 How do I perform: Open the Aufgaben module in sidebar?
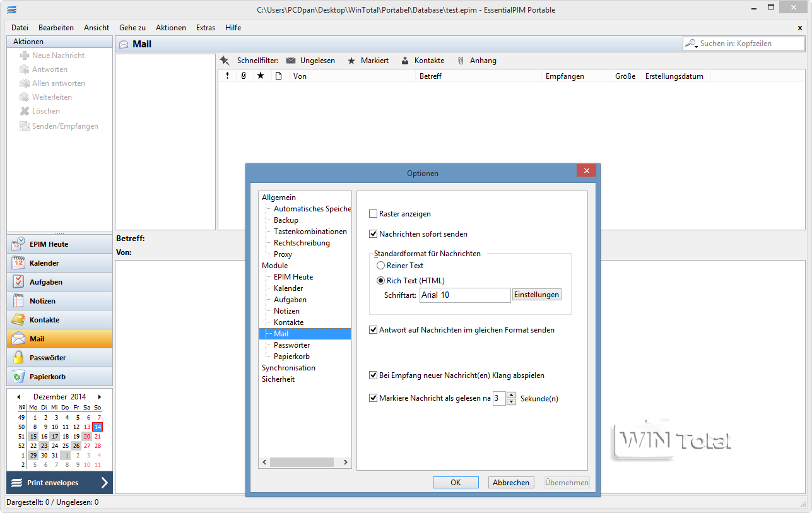59,282
